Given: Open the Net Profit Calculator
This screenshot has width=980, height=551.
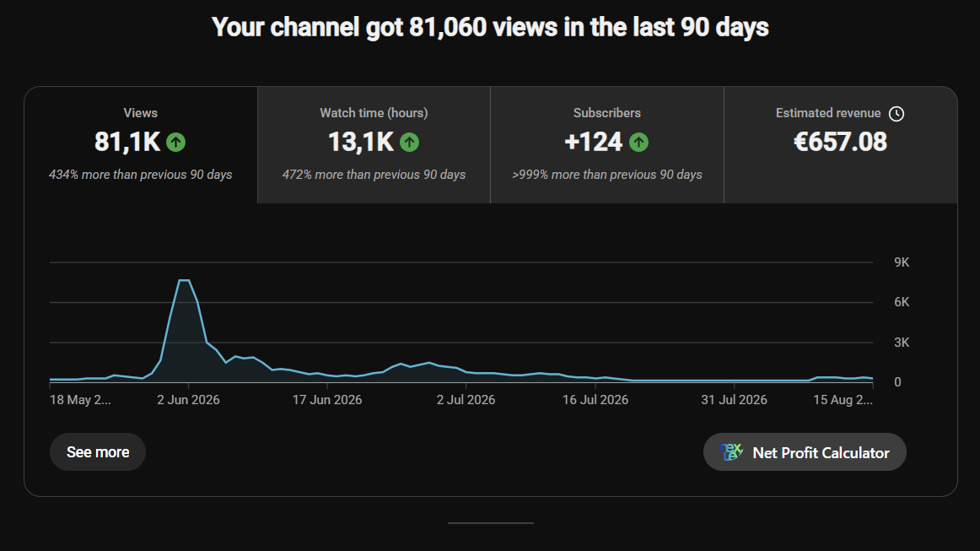Looking at the screenshot, I should pos(805,451).
